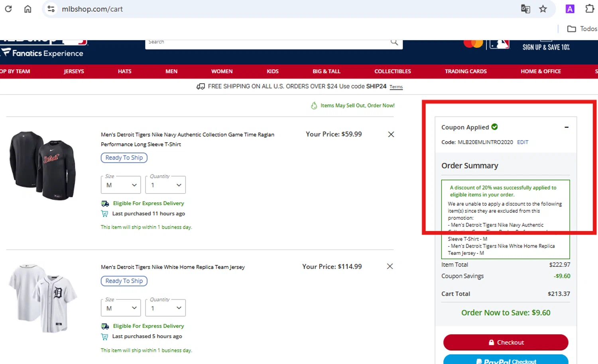598x364 pixels.
Task: Click the PayPal Checkout button
Action: click(x=506, y=359)
